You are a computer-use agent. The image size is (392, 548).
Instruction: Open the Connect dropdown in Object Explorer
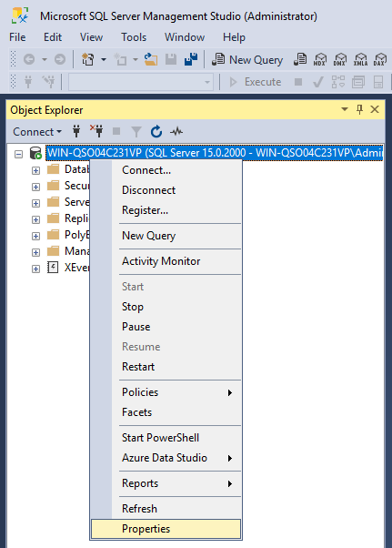37,132
